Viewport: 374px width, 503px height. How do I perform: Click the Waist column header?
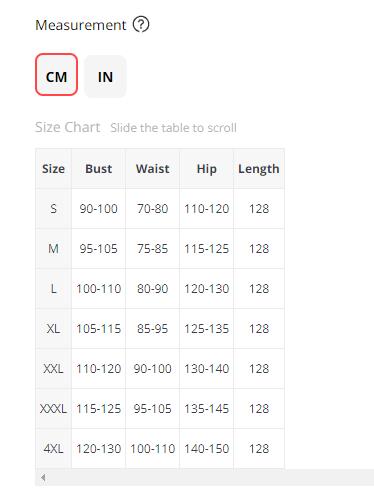click(x=153, y=169)
